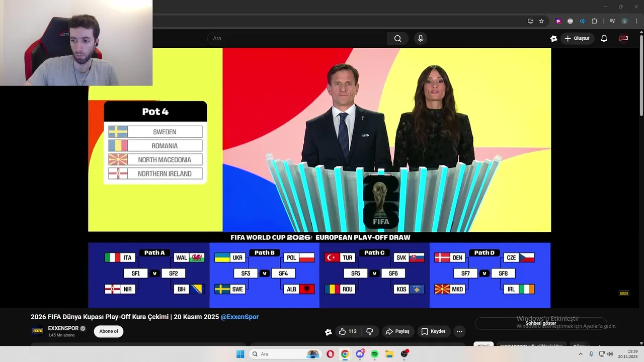Click the sparkle icon left of like button
The image size is (644, 362).
(x=328, y=332)
